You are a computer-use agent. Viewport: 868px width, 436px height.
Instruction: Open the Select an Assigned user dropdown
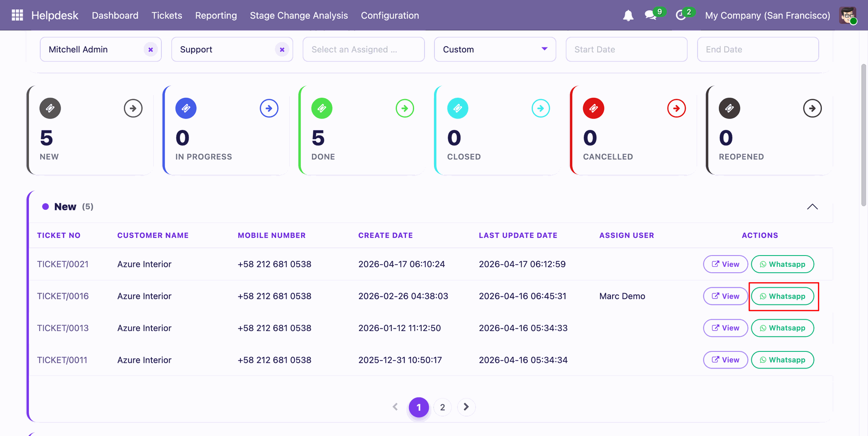[363, 49]
